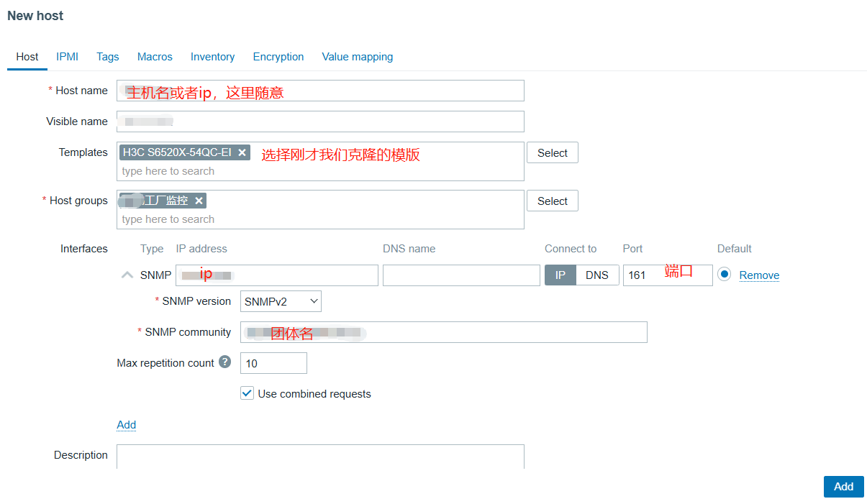
Task: Collapse the SNMP interface details chevron
Action: [x=127, y=275]
